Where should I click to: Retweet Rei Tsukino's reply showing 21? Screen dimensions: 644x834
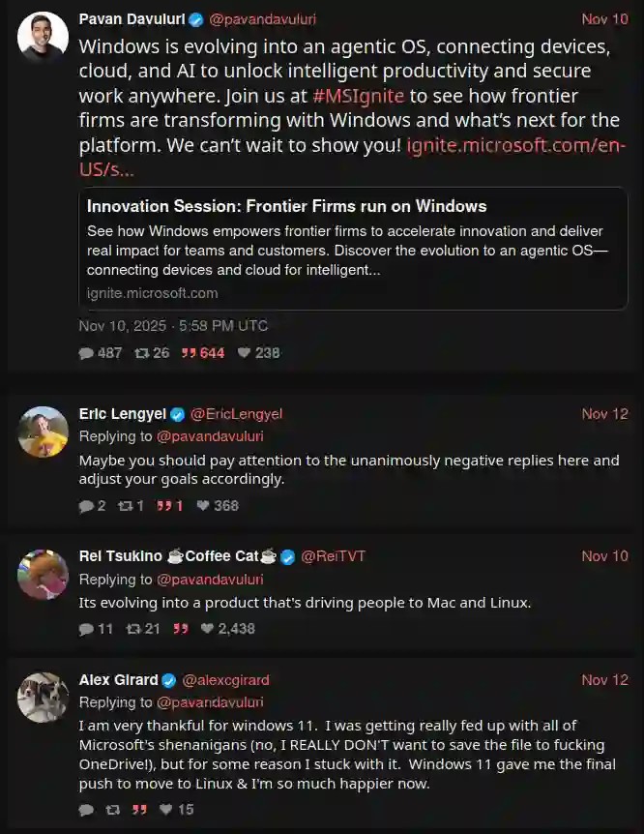tap(133, 629)
